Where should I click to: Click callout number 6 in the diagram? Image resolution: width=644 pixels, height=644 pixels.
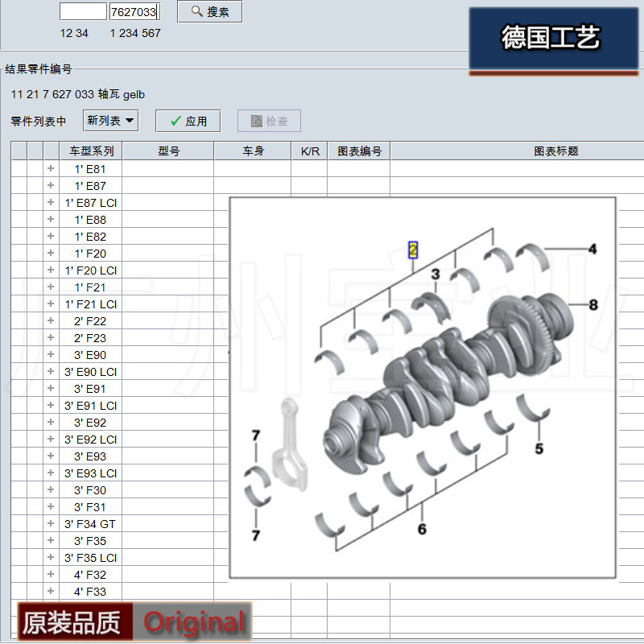(422, 529)
